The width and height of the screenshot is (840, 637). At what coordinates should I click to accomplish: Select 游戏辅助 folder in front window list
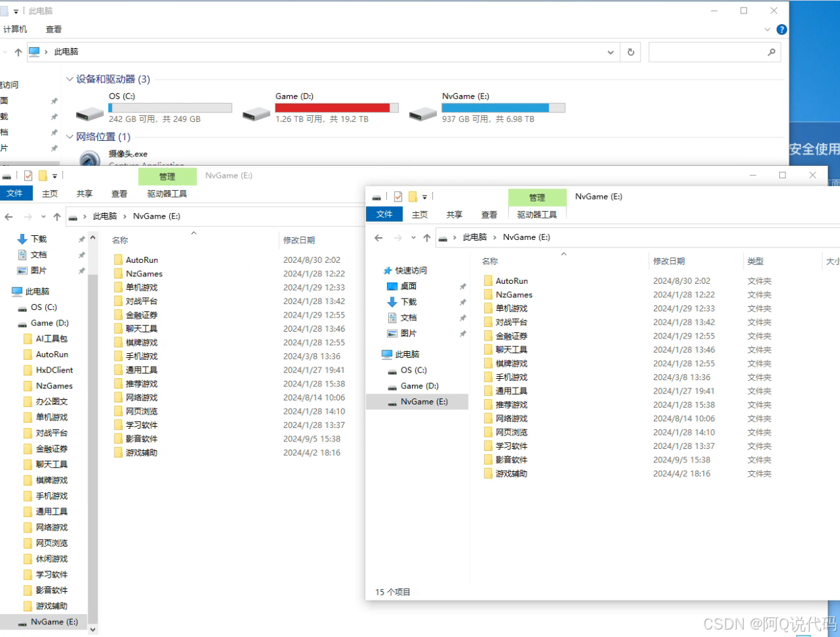point(506,473)
